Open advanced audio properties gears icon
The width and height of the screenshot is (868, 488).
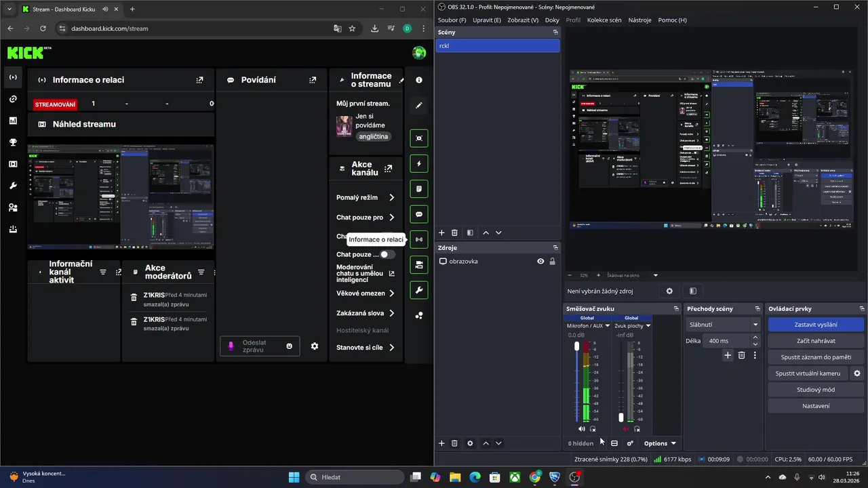pos(630,443)
